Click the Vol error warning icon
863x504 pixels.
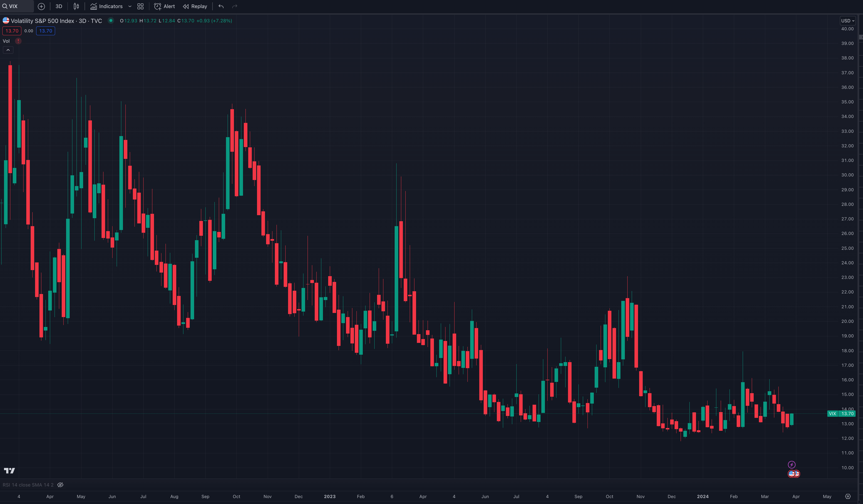(x=18, y=41)
